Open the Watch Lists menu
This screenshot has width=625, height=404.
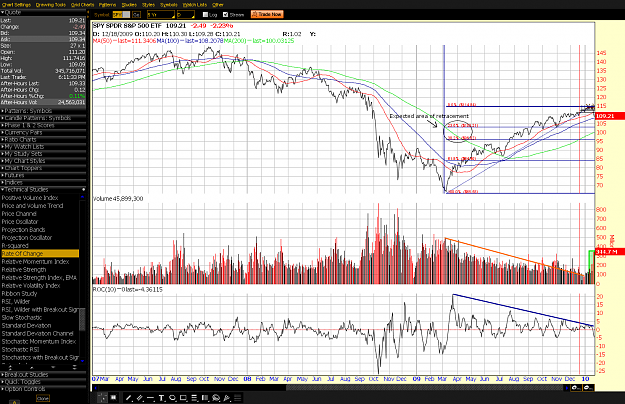pyautogui.click(x=195, y=5)
